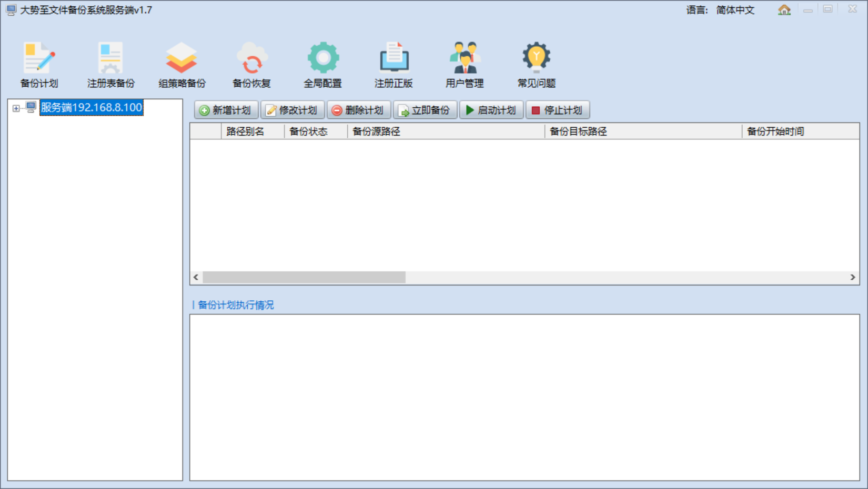Click the home icon in title bar
This screenshot has width=868, height=489.
(784, 10)
